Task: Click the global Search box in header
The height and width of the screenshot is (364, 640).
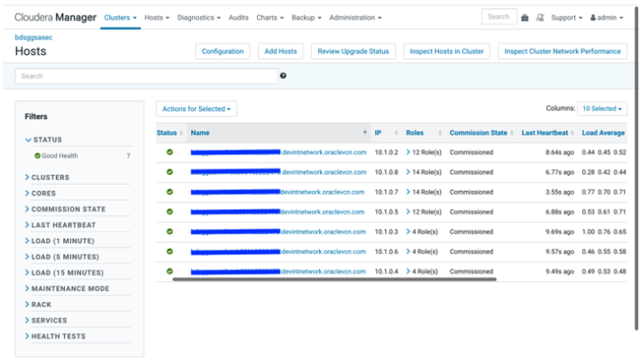Action: coord(499,17)
